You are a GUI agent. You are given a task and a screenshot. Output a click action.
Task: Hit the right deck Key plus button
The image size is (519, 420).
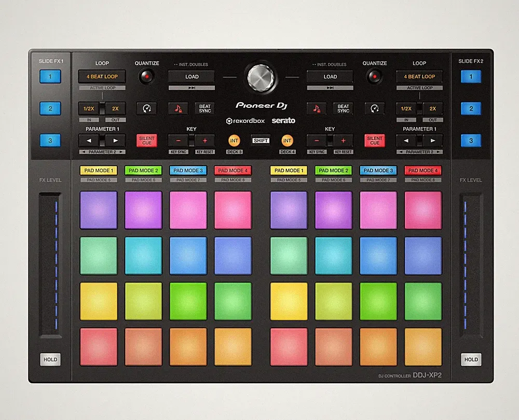(x=343, y=141)
